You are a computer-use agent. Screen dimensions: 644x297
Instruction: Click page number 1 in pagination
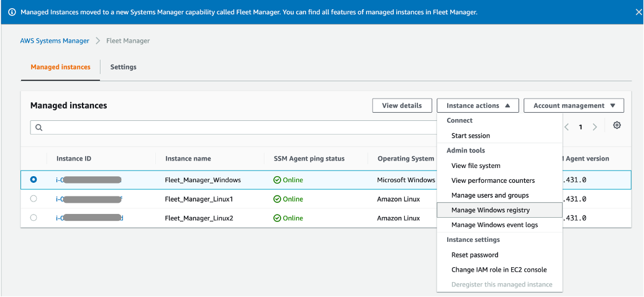tap(580, 127)
